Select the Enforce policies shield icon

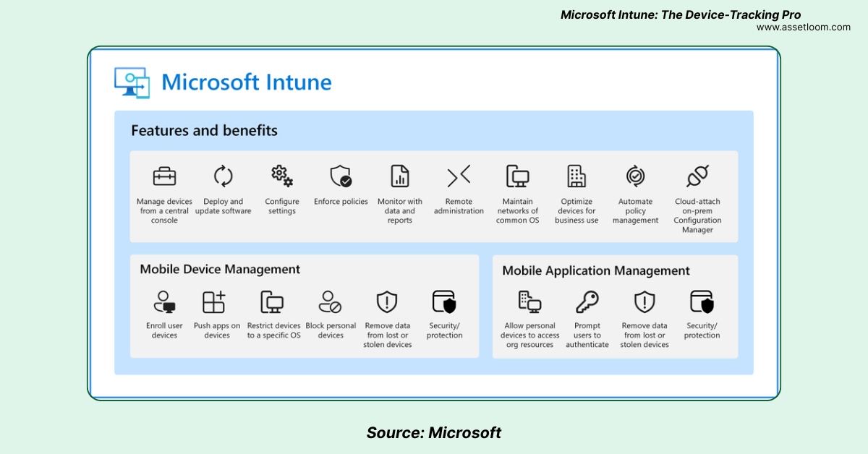click(x=341, y=176)
